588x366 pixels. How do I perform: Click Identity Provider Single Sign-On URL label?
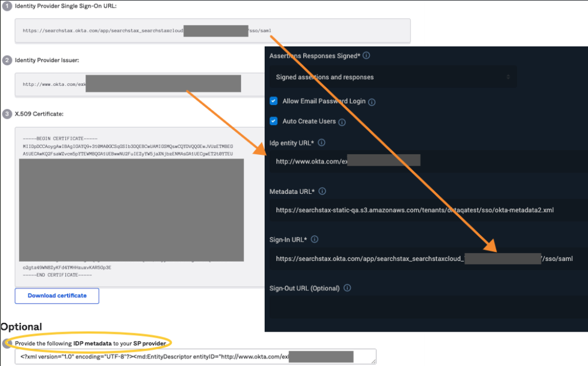tap(65, 6)
